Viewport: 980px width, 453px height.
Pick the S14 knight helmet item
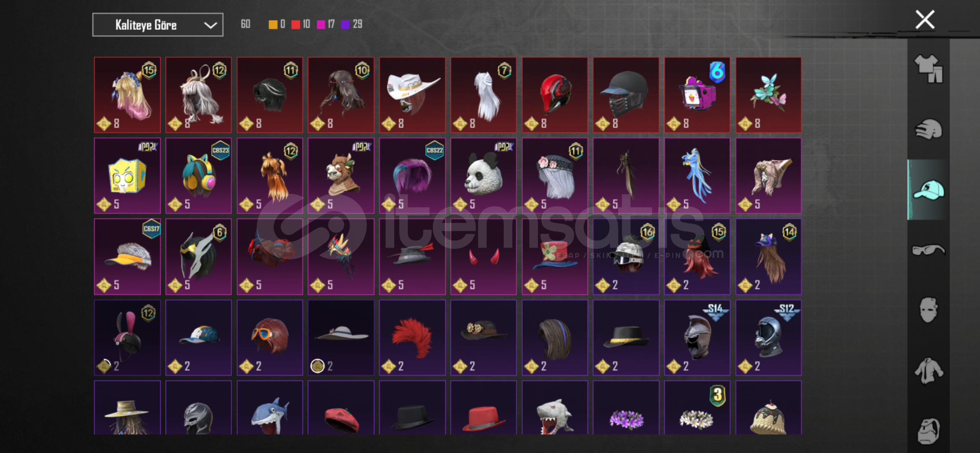697,338
